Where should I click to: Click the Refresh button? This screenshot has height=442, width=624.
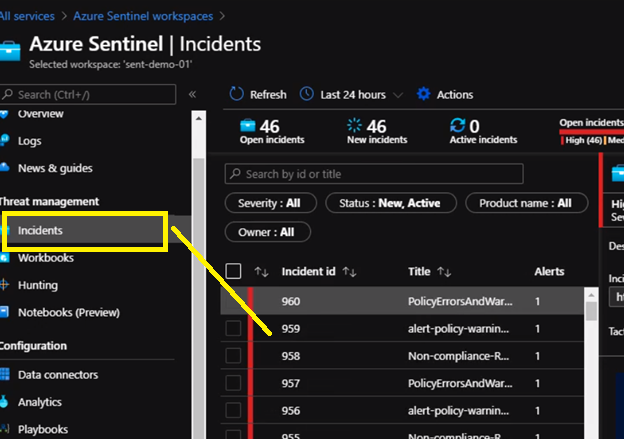(258, 95)
